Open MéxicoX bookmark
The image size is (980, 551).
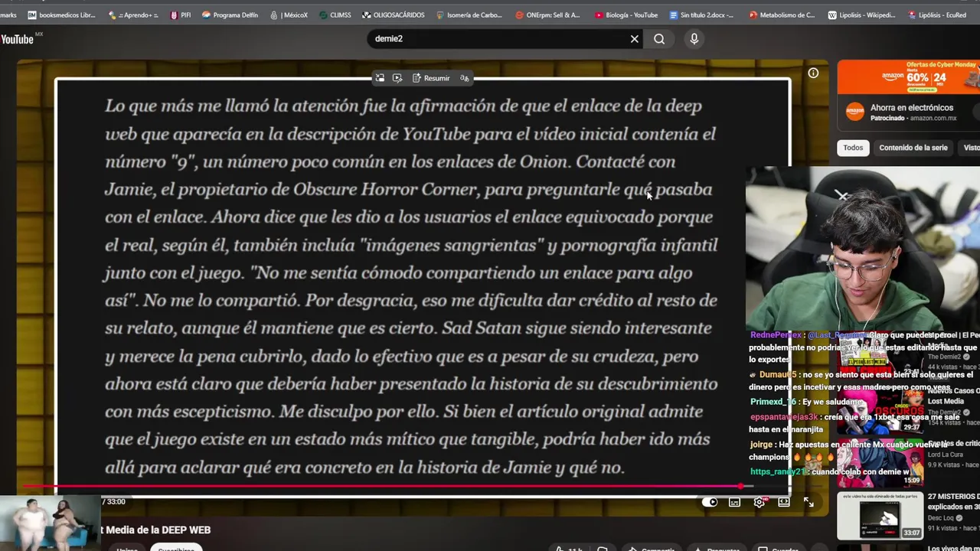[x=289, y=15]
